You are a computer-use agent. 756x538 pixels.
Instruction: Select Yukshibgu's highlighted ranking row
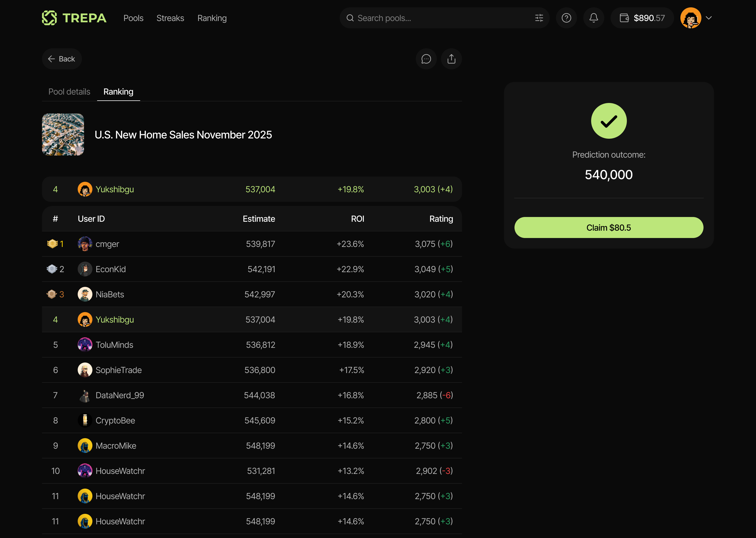(x=251, y=319)
